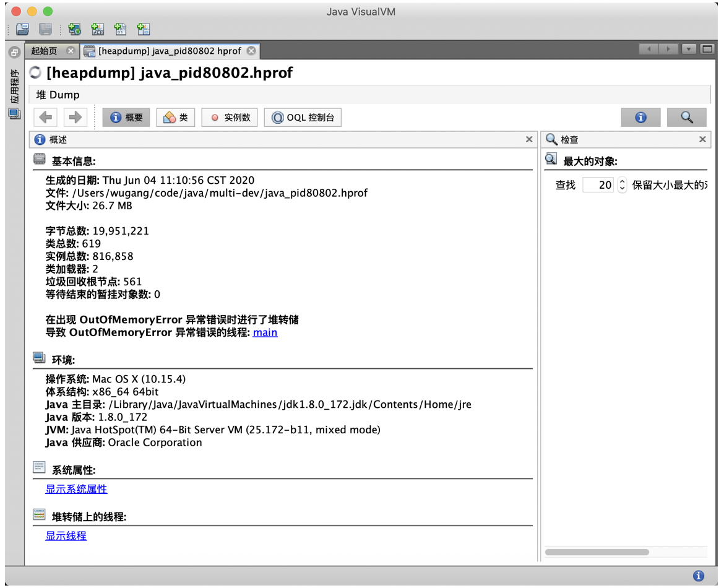Click the last add-snapshot toolbar icon
The image size is (724, 588).
click(x=143, y=29)
